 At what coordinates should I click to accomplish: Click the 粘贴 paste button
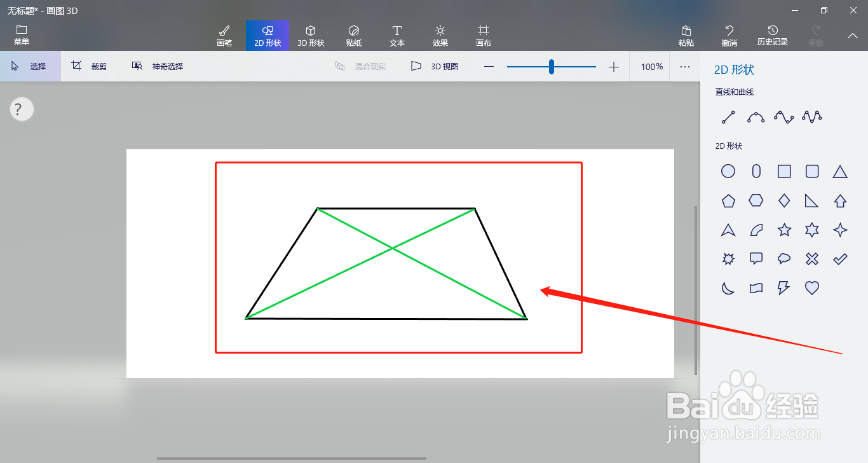click(686, 36)
